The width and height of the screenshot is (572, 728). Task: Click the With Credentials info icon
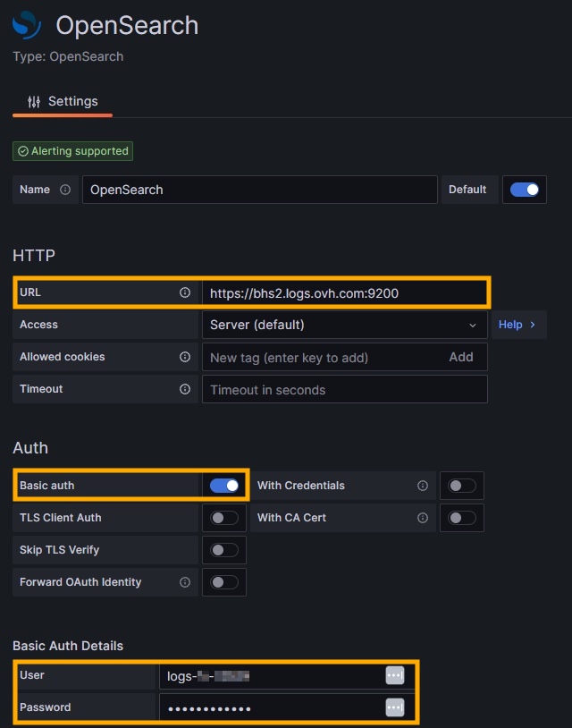click(x=423, y=486)
